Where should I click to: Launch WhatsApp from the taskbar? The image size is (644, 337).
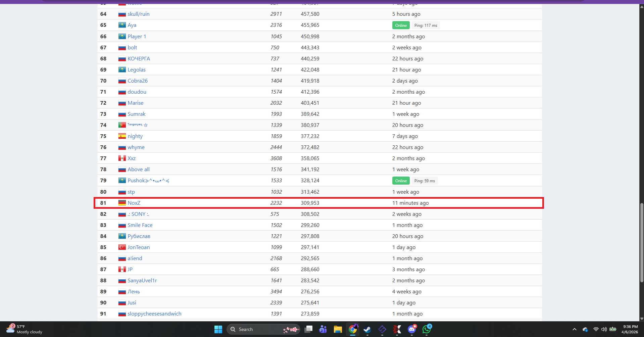(x=427, y=329)
